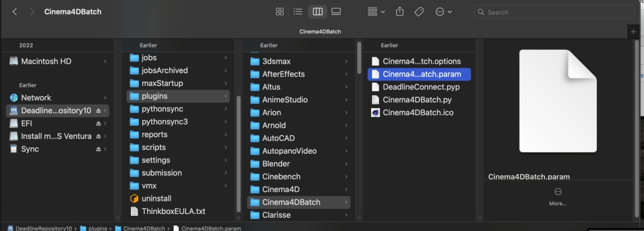This screenshot has height=231, width=644.
Task: Open the AnimeStudio plugin folder
Action: click(299, 99)
